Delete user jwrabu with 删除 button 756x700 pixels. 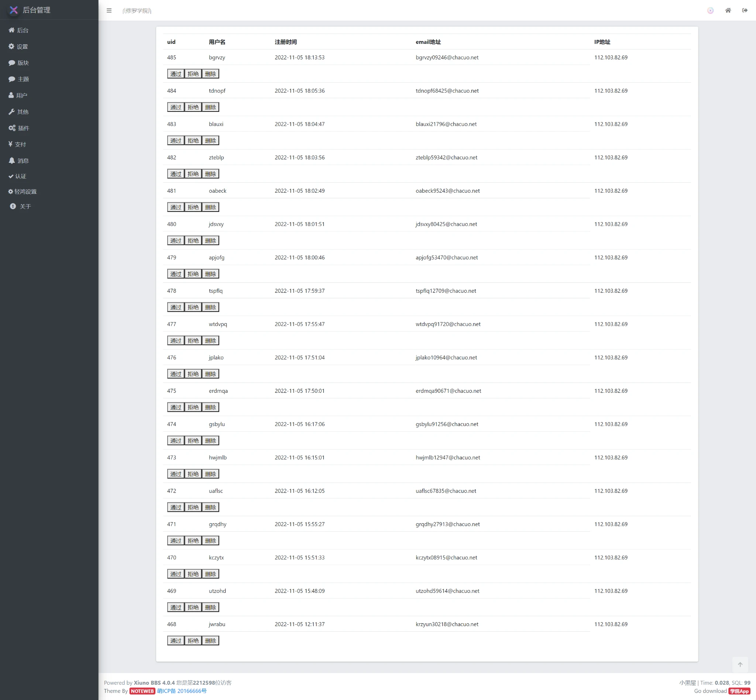point(210,641)
